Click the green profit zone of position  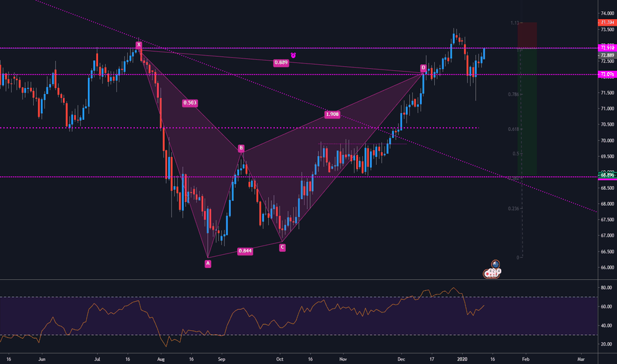pyautogui.click(x=527, y=113)
